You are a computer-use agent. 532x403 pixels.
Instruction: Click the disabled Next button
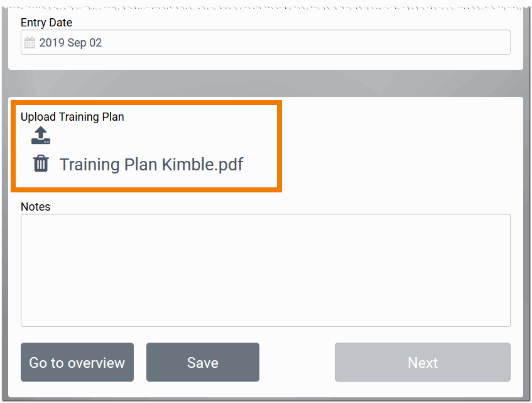421,362
